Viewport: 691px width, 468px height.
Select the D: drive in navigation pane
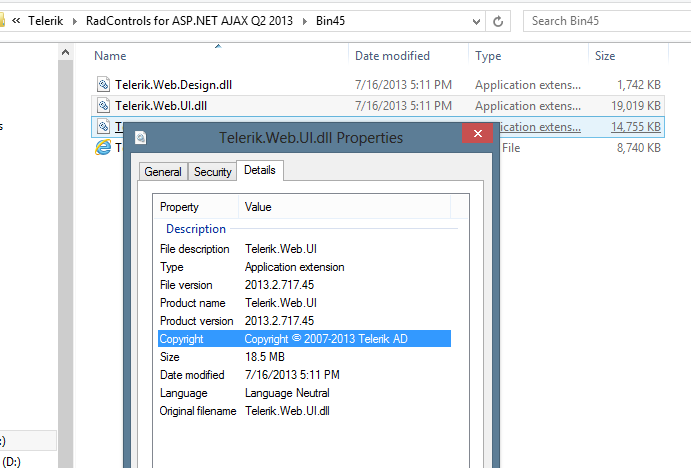tap(11, 461)
